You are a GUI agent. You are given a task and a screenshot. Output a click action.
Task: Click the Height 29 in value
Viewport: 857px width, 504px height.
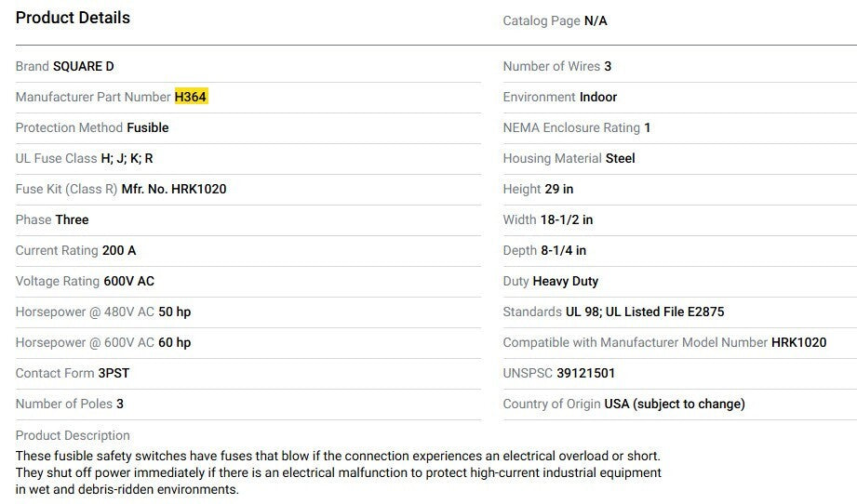click(x=559, y=189)
